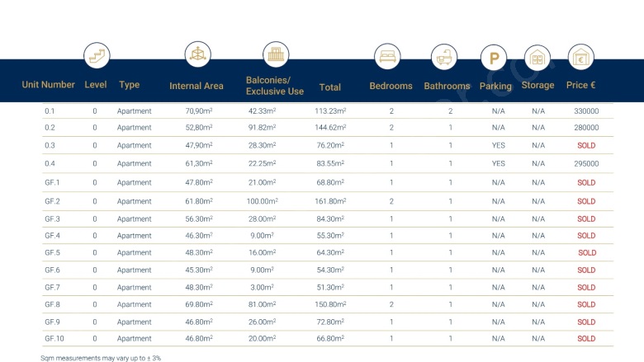Click the Price euro icon

[x=581, y=58]
